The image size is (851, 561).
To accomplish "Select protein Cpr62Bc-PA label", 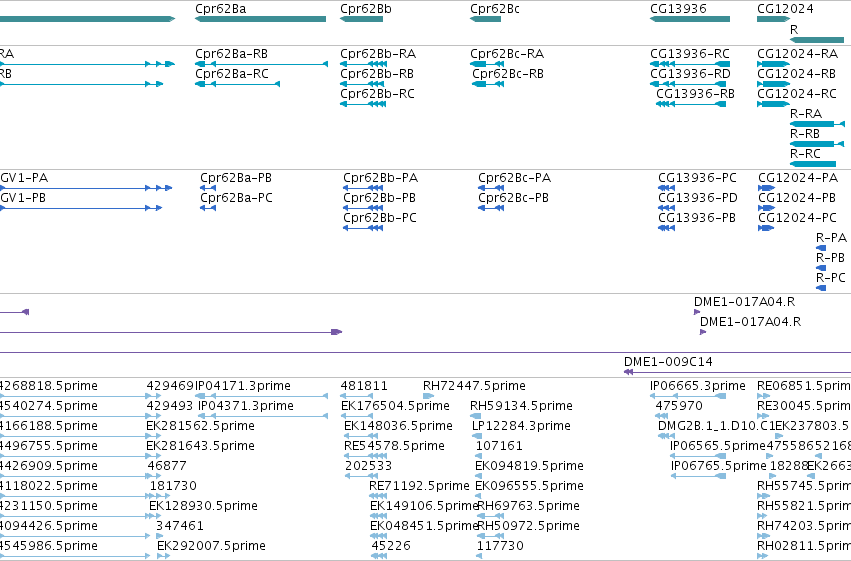I will click(515, 178).
